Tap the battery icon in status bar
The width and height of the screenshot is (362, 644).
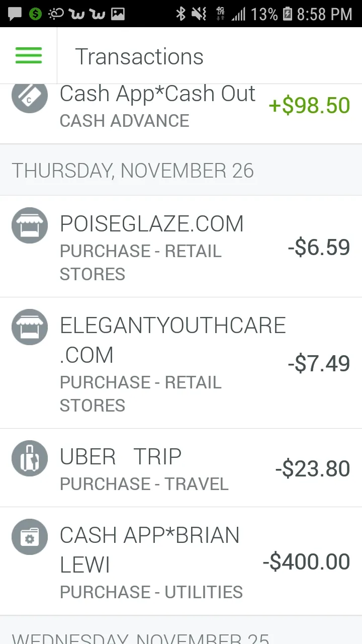pyautogui.click(x=288, y=14)
